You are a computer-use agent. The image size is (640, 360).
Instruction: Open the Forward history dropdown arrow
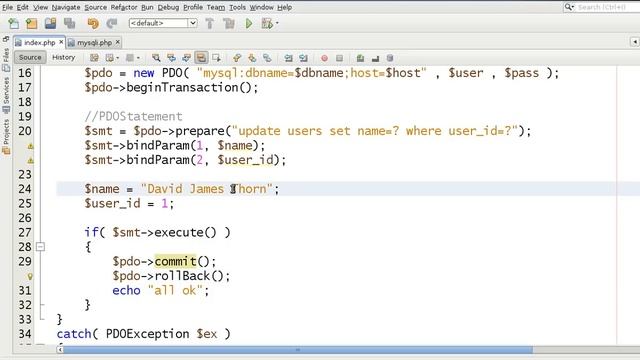[x=138, y=58]
